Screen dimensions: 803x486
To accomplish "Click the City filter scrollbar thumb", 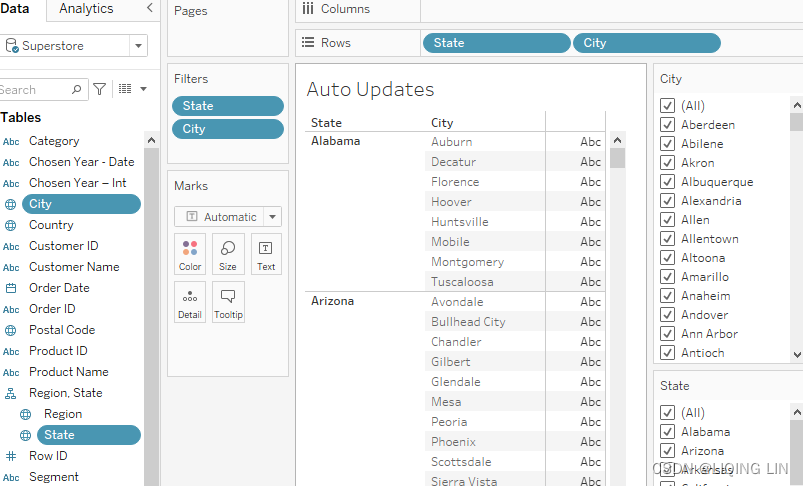I will (x=797, y=122).
